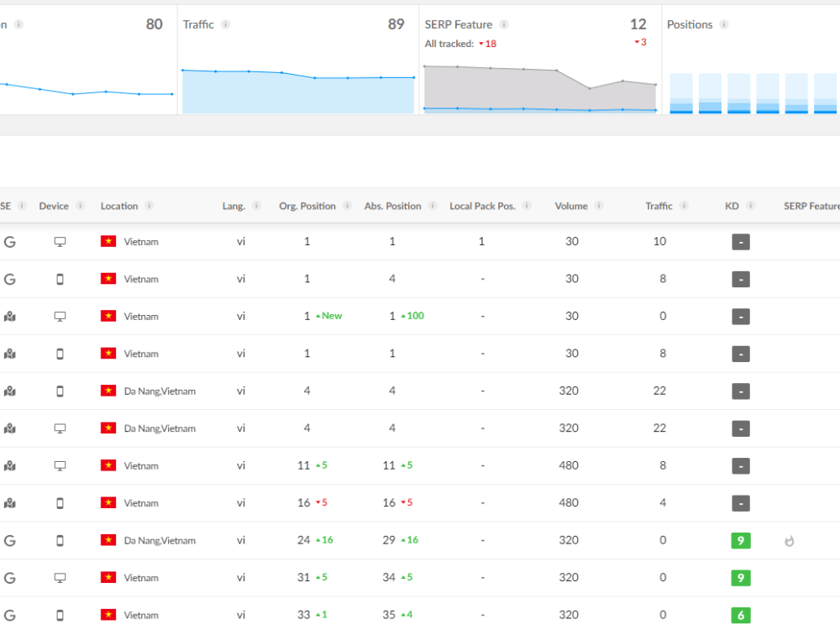Open the info icon next to Abs. Position header

[x=433, y=206]
